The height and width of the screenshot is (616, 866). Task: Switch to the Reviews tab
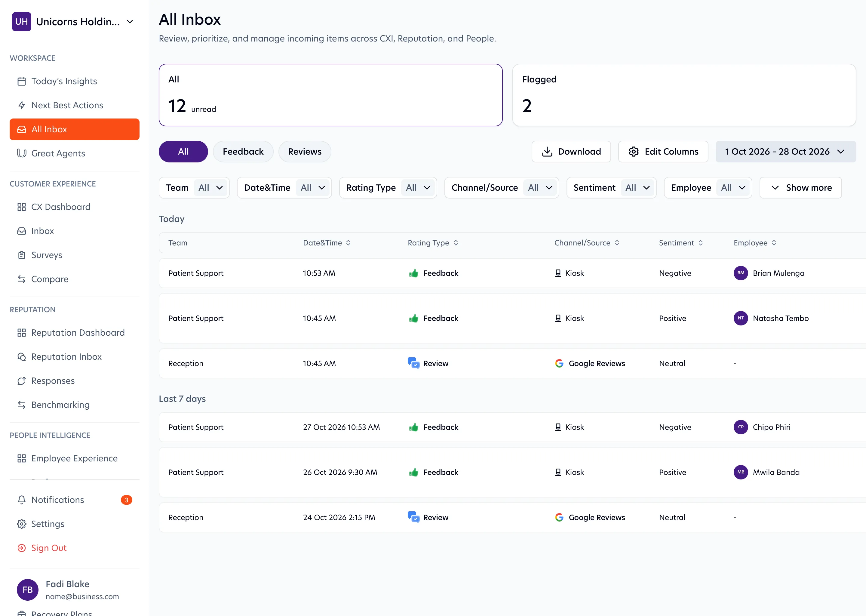click(x=305, y=152)
